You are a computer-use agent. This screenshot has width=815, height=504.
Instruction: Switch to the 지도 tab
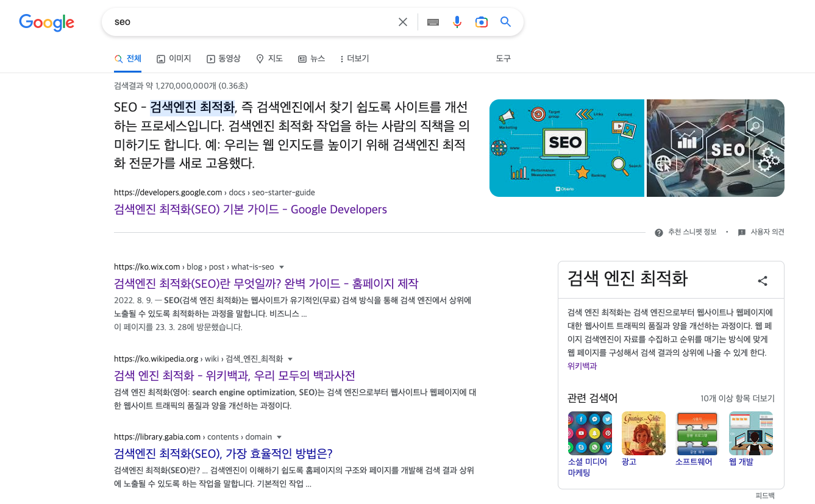pos(269,59)
